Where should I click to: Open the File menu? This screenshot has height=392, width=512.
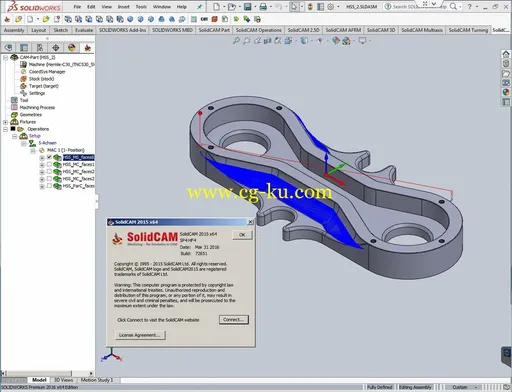[x=77, y=7]
